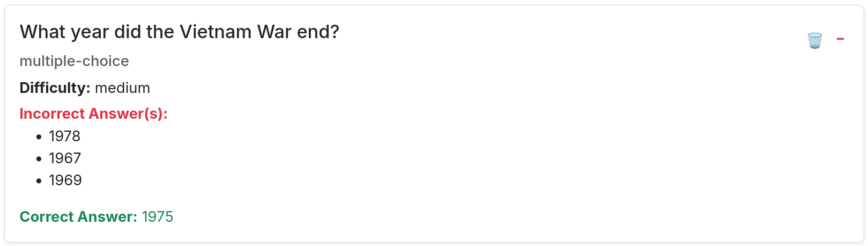Delete the Vietnam War question with trash icon
This screenshot has height=246, width=868.
(814, 40)
